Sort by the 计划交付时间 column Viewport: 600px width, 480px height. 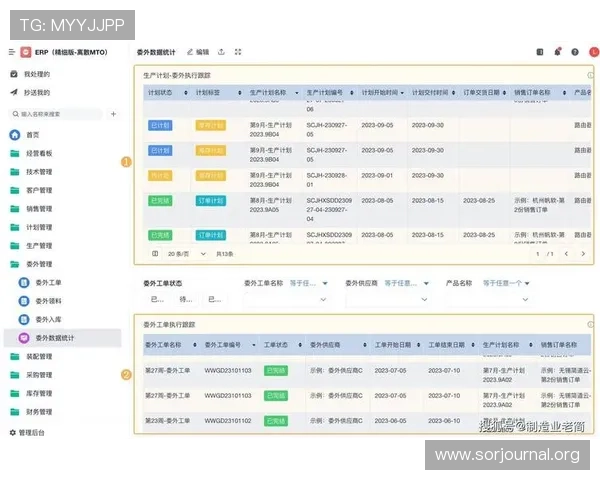click(x=453, y=93)
